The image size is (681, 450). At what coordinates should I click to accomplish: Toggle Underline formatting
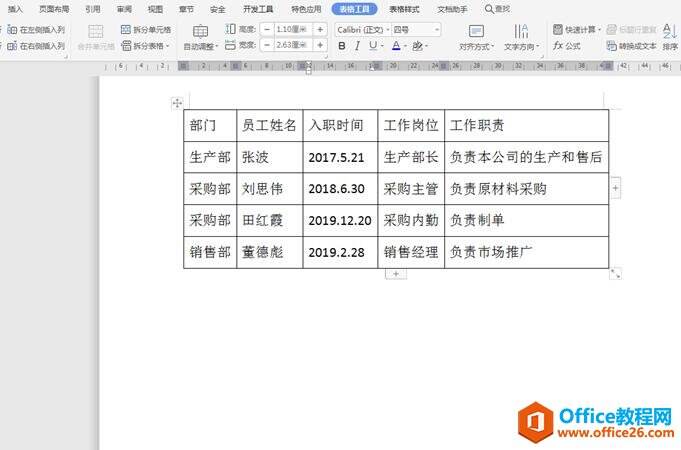pyautogui.click(x=373, y=46)
